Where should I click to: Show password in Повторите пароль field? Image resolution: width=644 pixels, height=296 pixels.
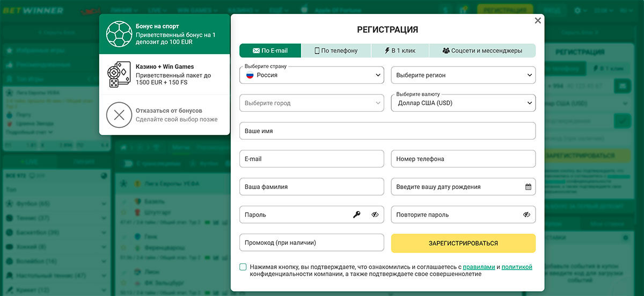coord(527,215)
